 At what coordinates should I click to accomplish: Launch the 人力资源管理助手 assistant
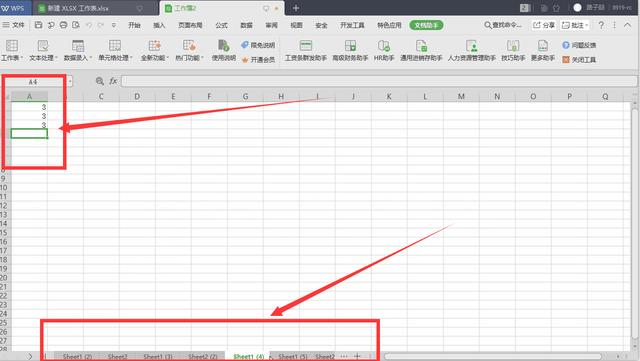(471, 51)
